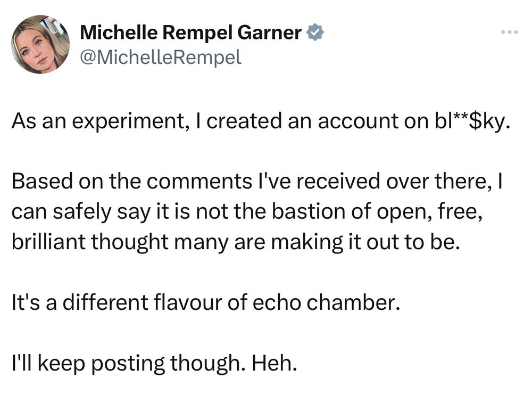Select the sentence starting "As an experiment"

[x=261, y=121]
